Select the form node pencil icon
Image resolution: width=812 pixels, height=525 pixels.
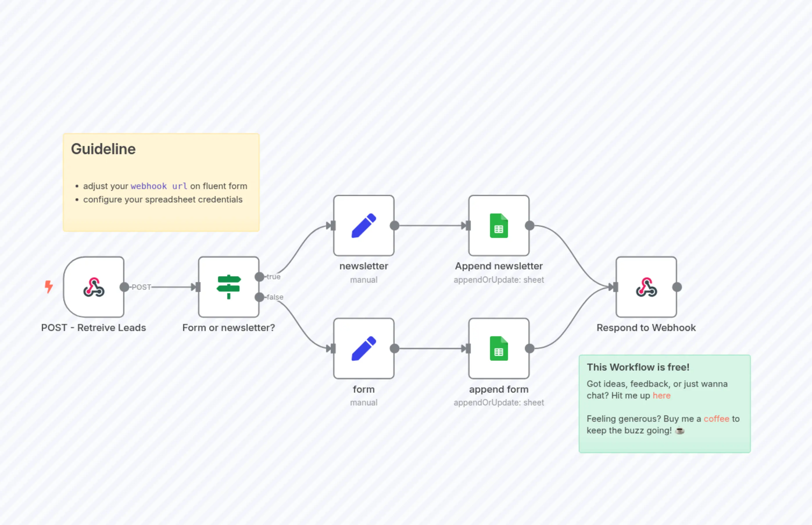click(364, 348)
